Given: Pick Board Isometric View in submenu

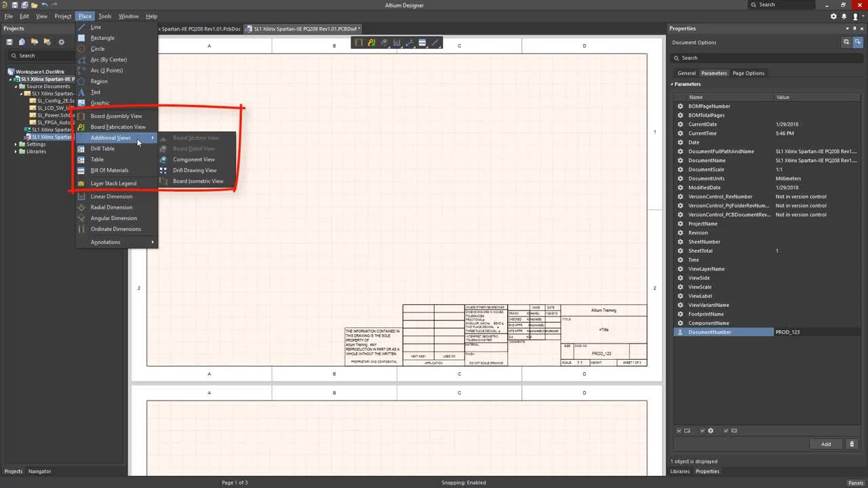Looking at the screenshot, I should 197,181.
